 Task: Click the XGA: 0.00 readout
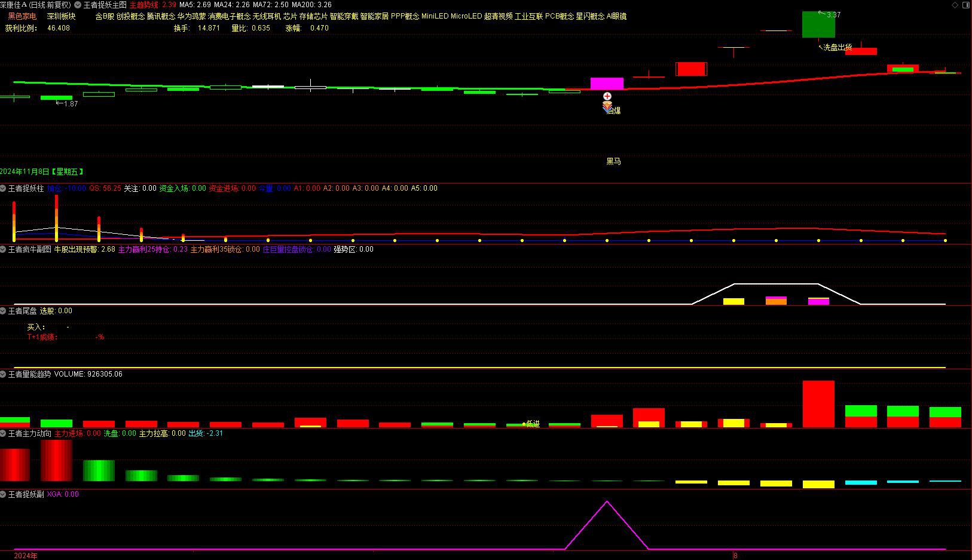[63, 494]
